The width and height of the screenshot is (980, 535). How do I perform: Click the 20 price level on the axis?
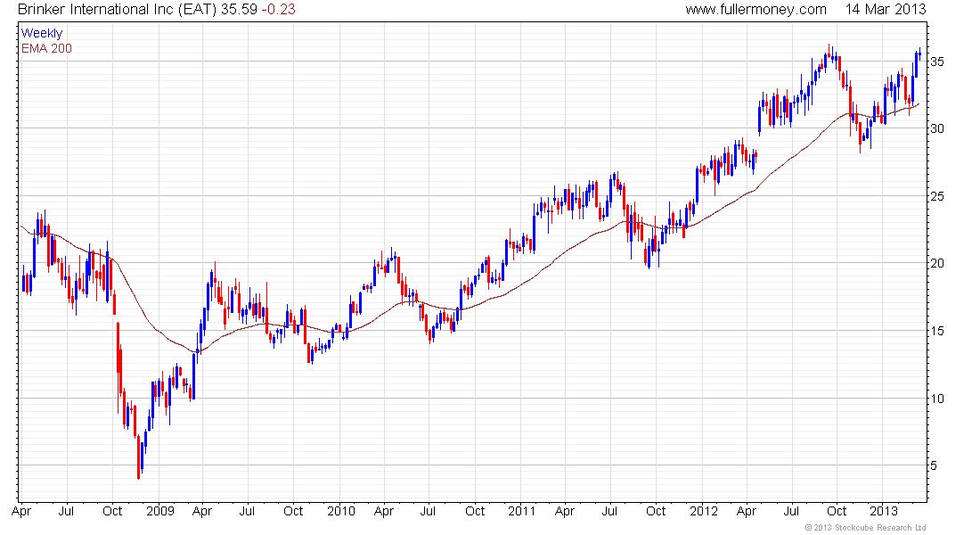(x=937, y=263)
